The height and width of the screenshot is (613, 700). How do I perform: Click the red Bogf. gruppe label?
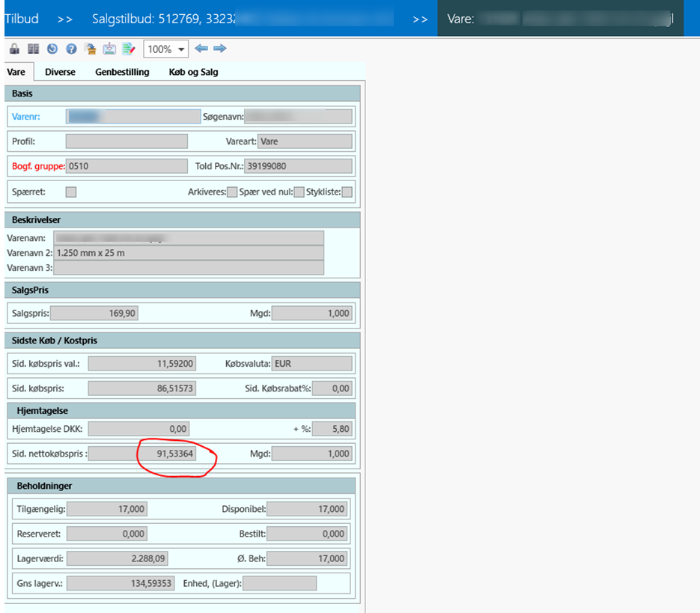point(38,166)
